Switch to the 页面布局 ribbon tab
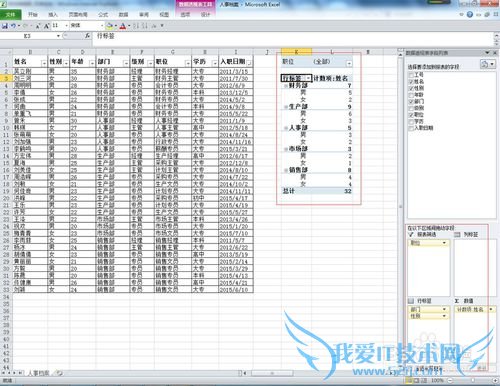This screenshot has width=500, height=386. pyautogui.click(x=78, y=15)
